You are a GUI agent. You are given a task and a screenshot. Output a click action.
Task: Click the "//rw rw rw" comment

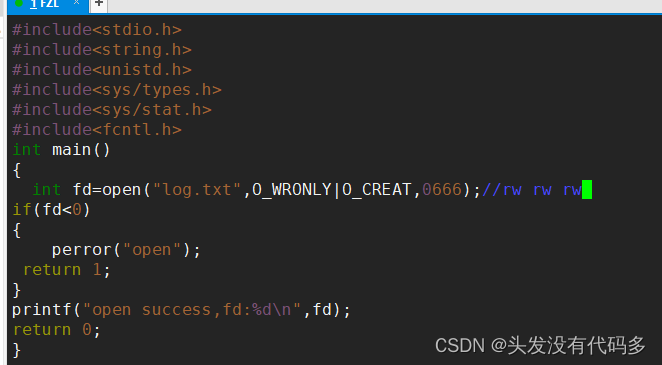[532, 190]
